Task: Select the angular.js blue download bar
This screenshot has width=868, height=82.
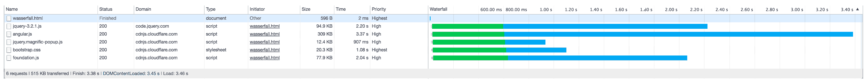Action: click(678, 34)
